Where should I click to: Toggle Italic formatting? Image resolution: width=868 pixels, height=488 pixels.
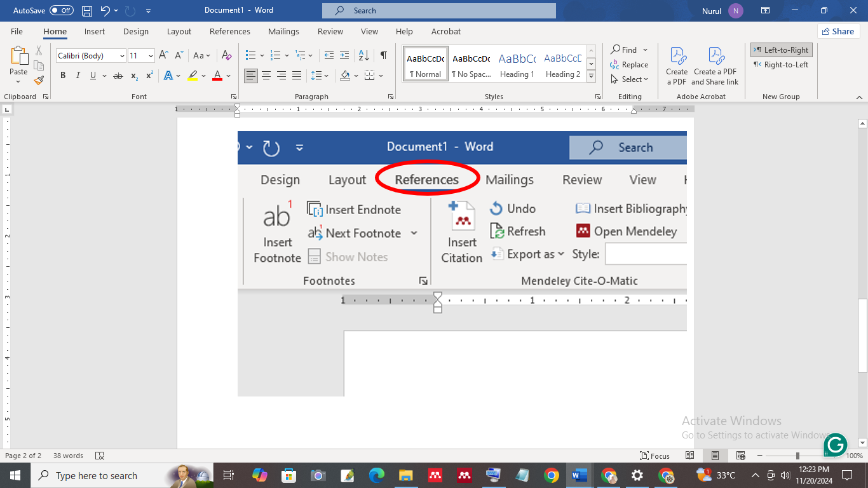point(78,76)
